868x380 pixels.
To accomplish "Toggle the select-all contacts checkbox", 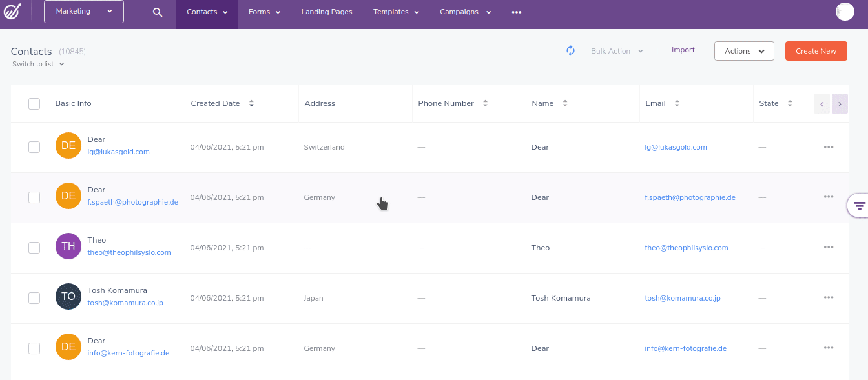I will 34,104.
